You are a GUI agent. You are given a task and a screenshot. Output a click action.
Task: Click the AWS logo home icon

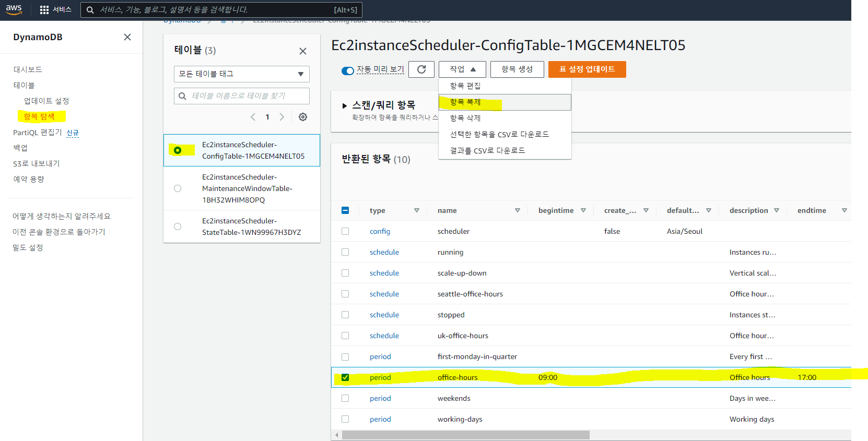(14, 9)
